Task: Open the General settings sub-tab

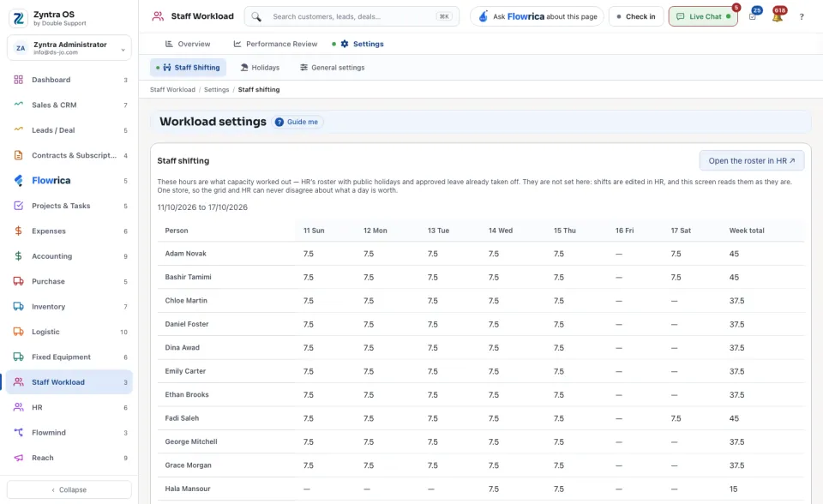Action: [x=333, y=67]
